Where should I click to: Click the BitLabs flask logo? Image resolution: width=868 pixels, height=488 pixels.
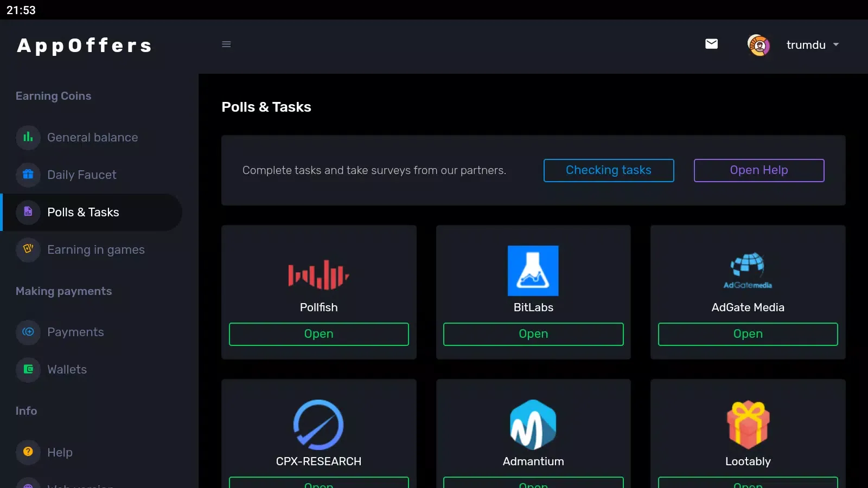(533, 271)
